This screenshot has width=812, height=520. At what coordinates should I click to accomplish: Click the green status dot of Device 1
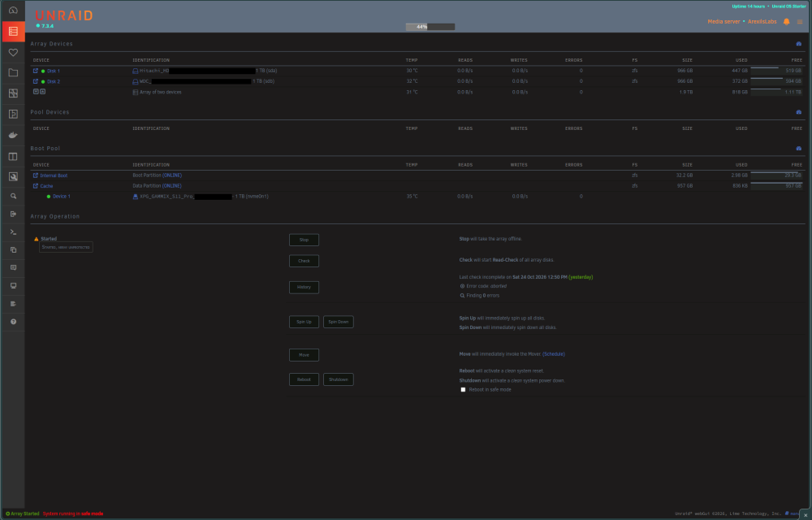pyautogui.click(x=49, y=197)
